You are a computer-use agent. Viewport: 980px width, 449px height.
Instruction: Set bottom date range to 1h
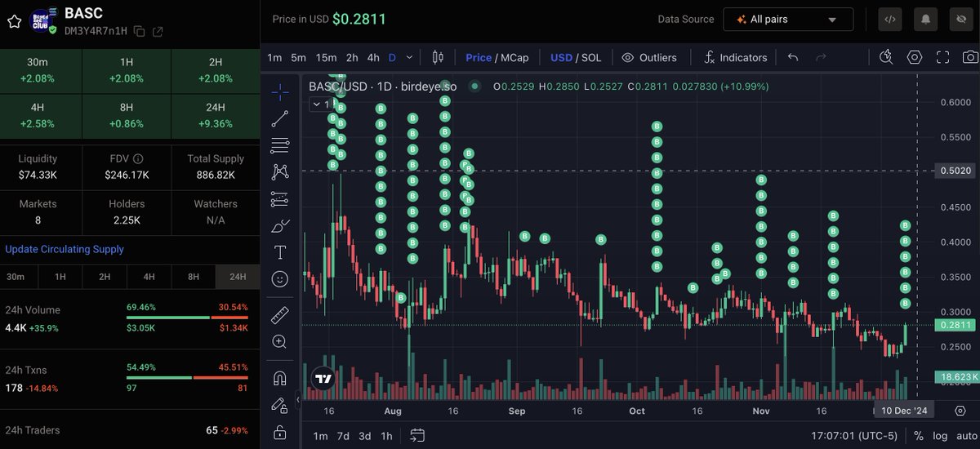[387, 435]
